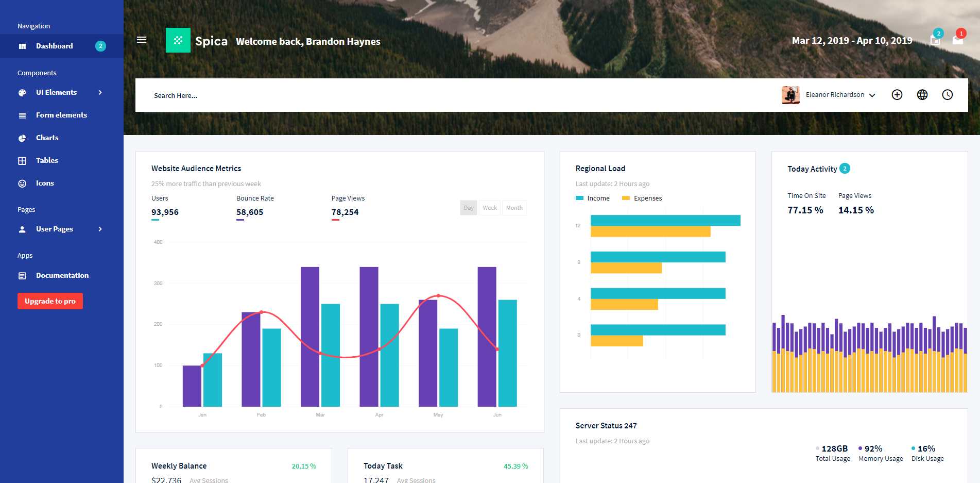Click the Upgrade to pro button
This screenshot has width=980, height=483.
pos(50,301)
